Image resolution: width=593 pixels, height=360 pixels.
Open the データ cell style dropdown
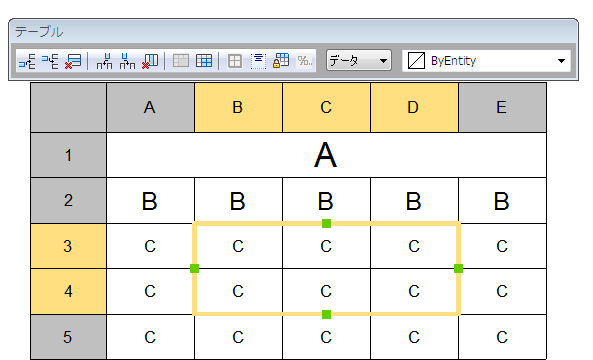359,61
